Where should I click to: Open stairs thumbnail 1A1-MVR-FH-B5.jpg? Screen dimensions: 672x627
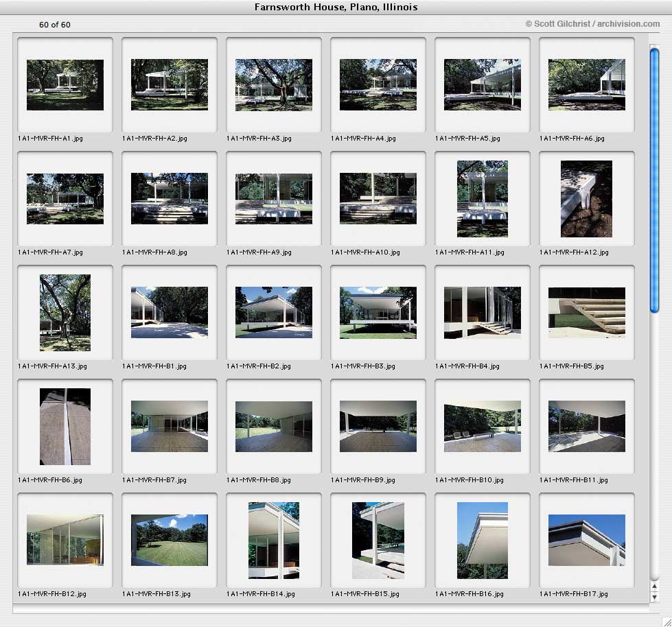(587, 313)
